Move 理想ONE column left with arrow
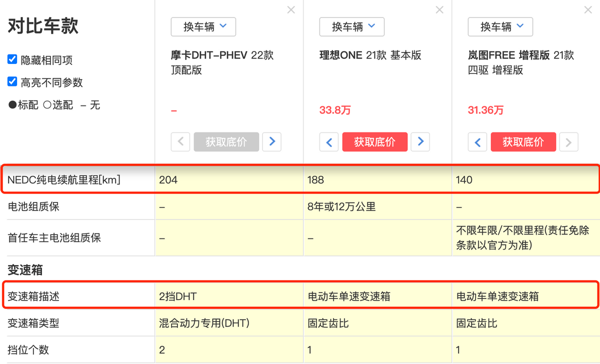600x364 pixels. click(329, 142)
